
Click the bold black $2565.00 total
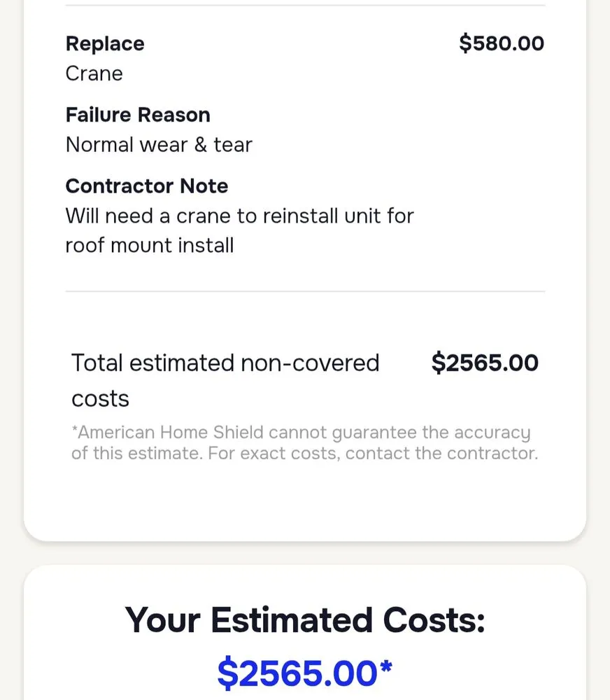(x=485, y=363)
